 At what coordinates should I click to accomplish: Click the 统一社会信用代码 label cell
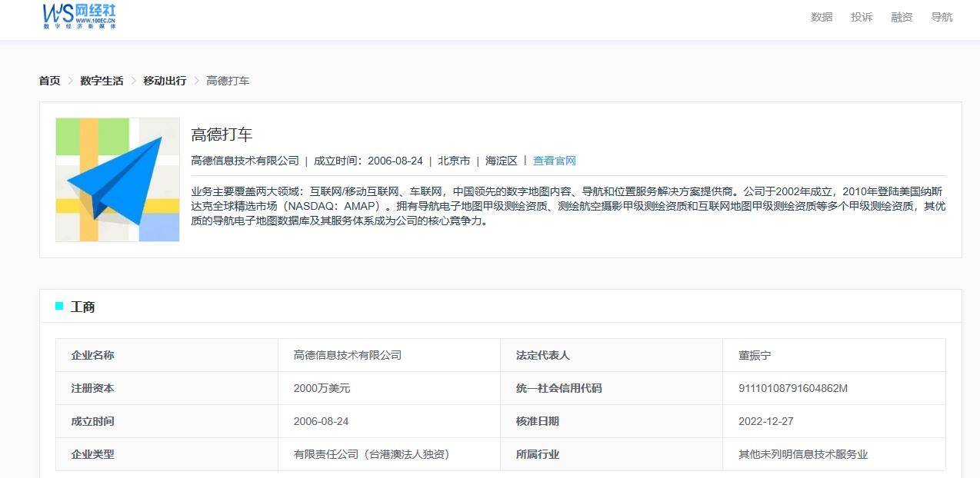[x=612, y=388]
